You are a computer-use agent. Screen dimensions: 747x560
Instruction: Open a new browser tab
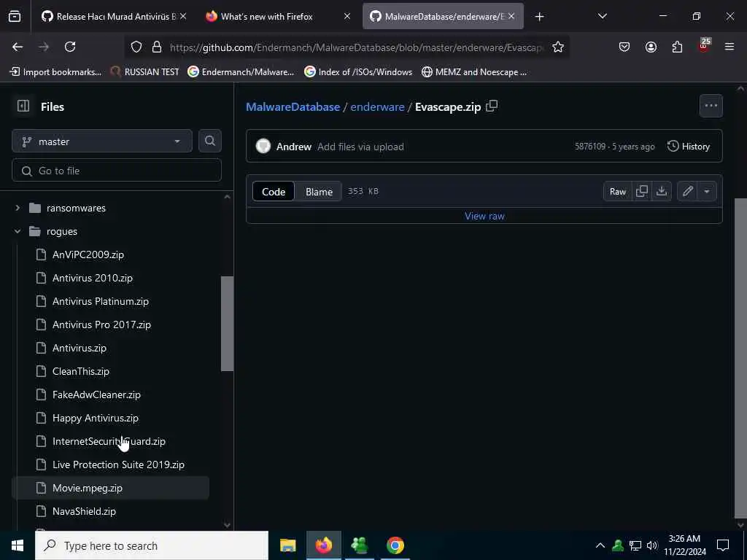point(539,17)
